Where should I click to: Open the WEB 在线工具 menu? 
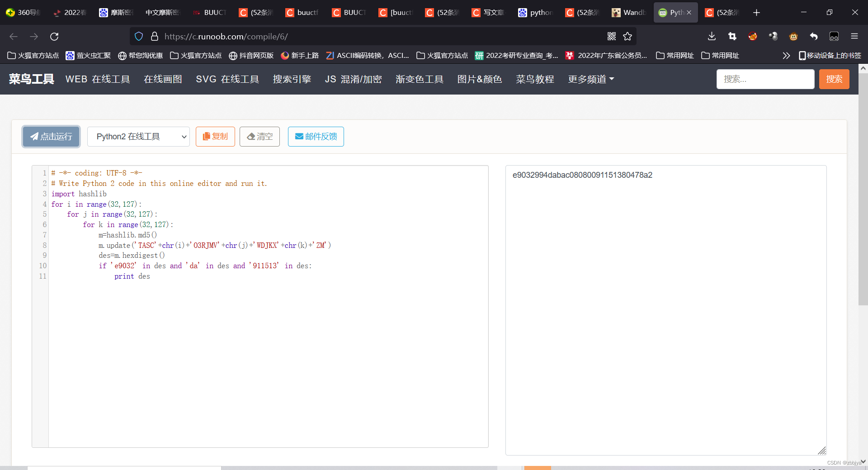[x=98, y=79]
